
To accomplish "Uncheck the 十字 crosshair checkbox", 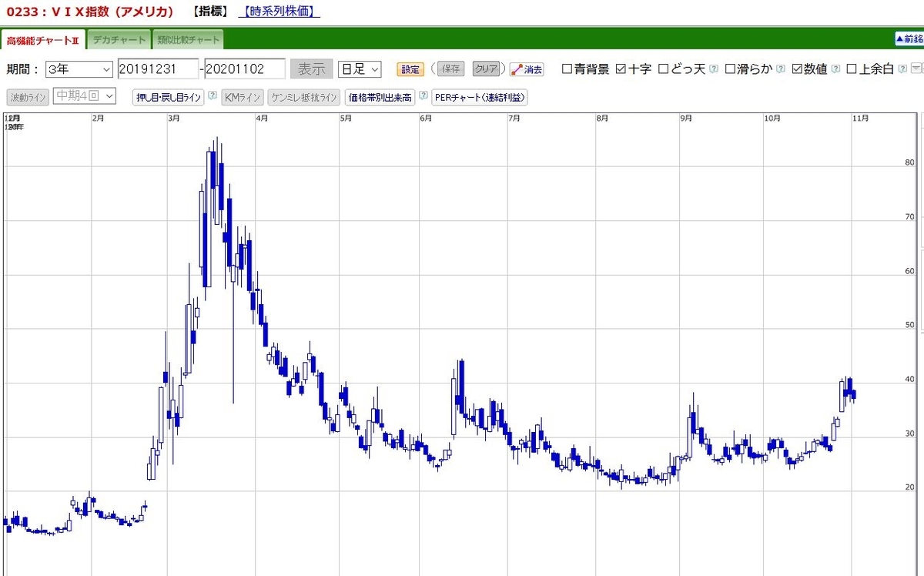I will [621, 69].
